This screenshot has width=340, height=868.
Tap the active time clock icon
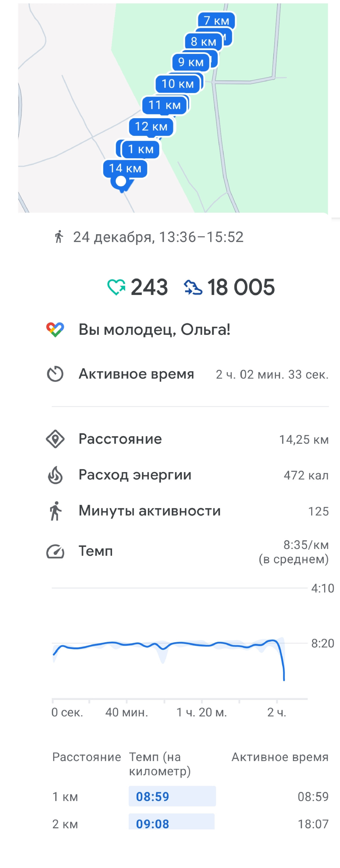coord(55,374)
